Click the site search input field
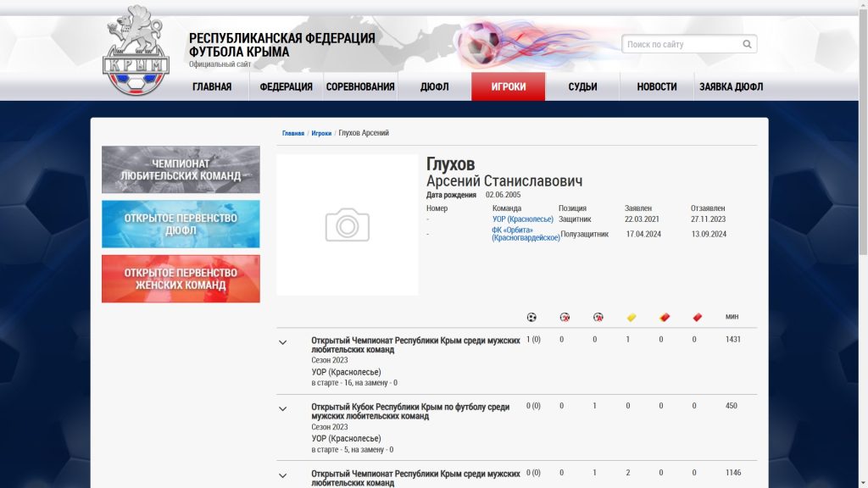 tap(682, 44)
